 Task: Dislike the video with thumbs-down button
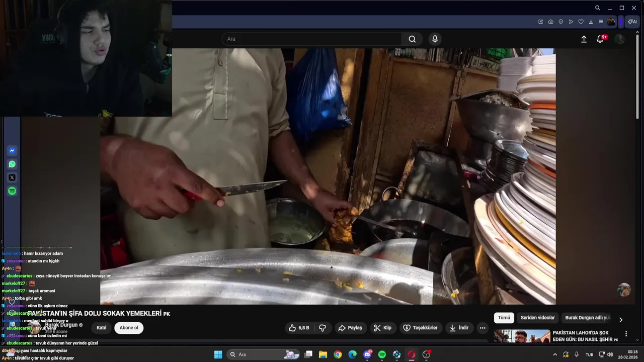point(323,328)
